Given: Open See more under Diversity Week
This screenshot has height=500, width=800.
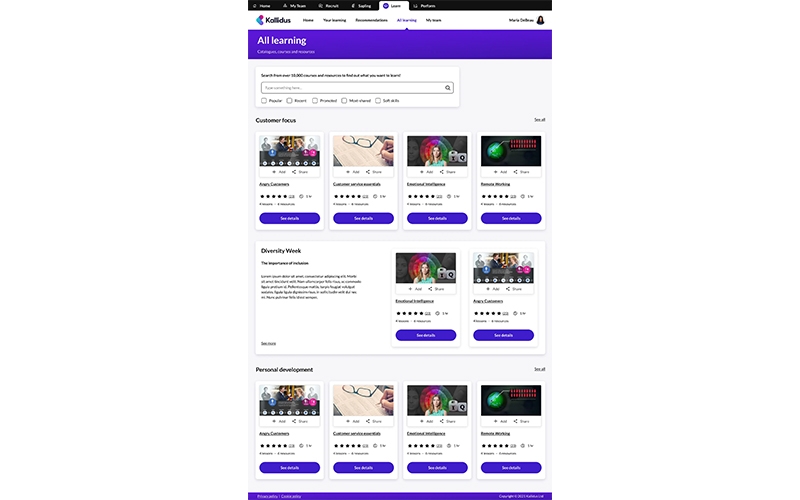Looking at the screenshot, I should (268, 343).
